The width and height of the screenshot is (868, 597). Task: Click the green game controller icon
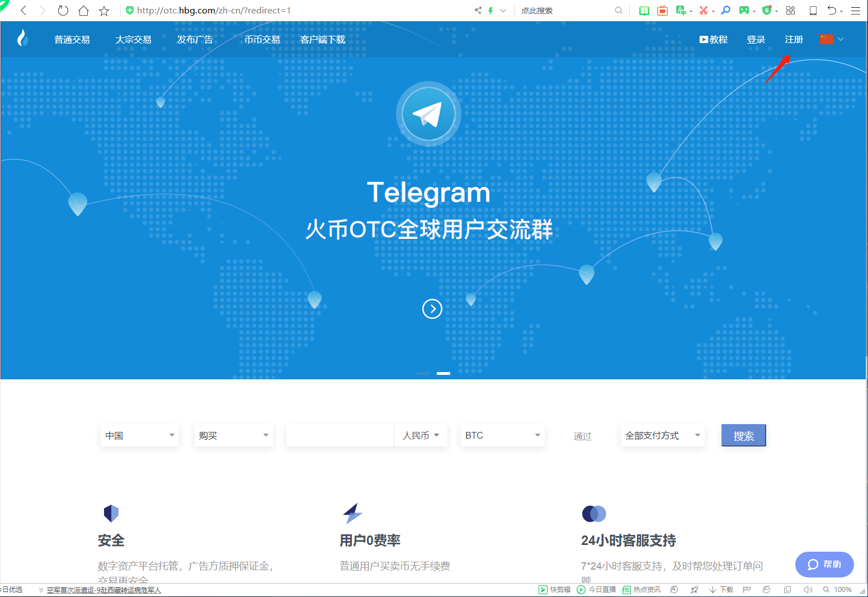(744, 10)
